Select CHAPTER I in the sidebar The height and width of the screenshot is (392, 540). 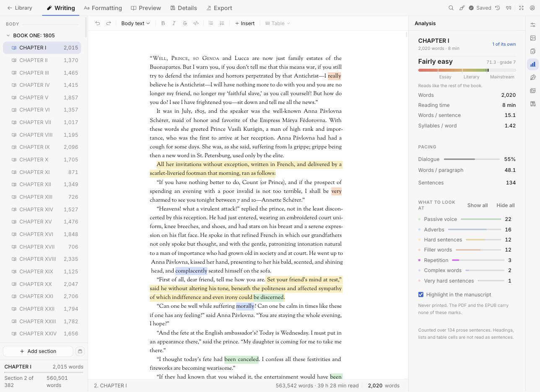[x=42, y=48]
